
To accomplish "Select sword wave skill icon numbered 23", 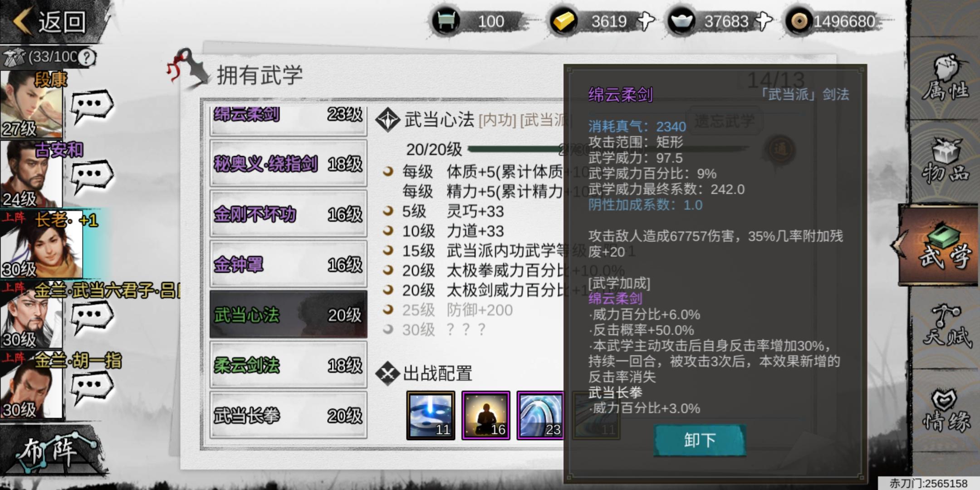I will pos(541,416).
